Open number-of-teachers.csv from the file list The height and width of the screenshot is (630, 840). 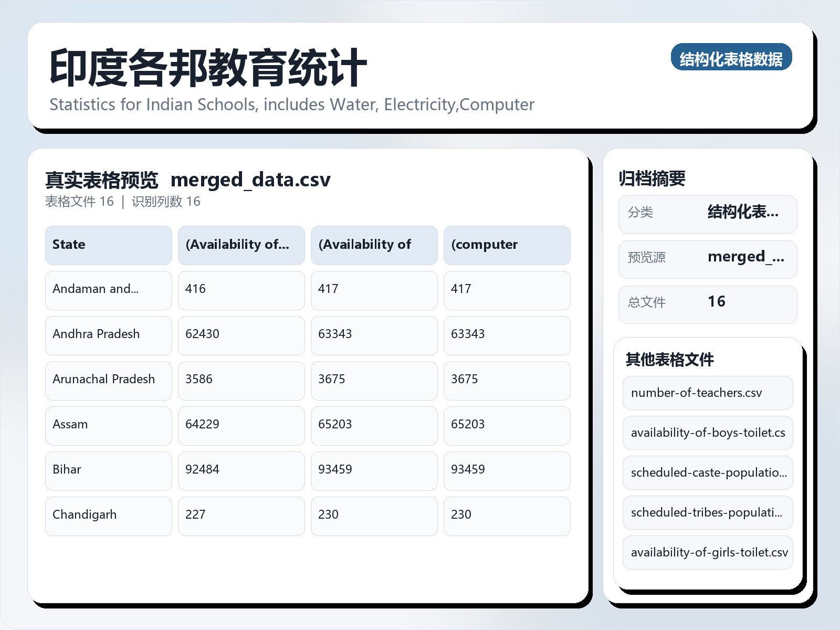coord(707,393)
